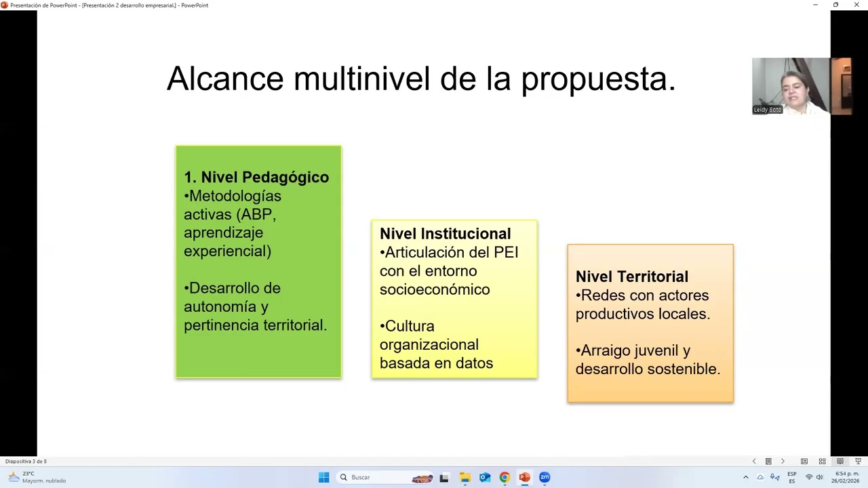Click 'Metodologías activas (ABP, aprendizaje experiencial)' bullet
Screen dimensions: 868x488
pos(232,224)
